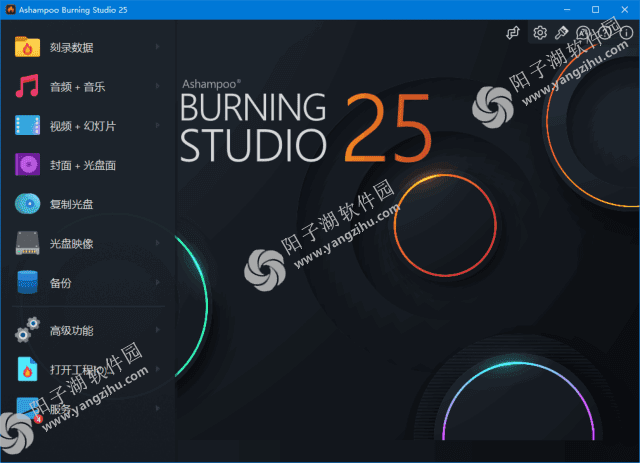
Task: Expand the 视频 + 幻灯片 submenu arrow
Action: (158, 125)
